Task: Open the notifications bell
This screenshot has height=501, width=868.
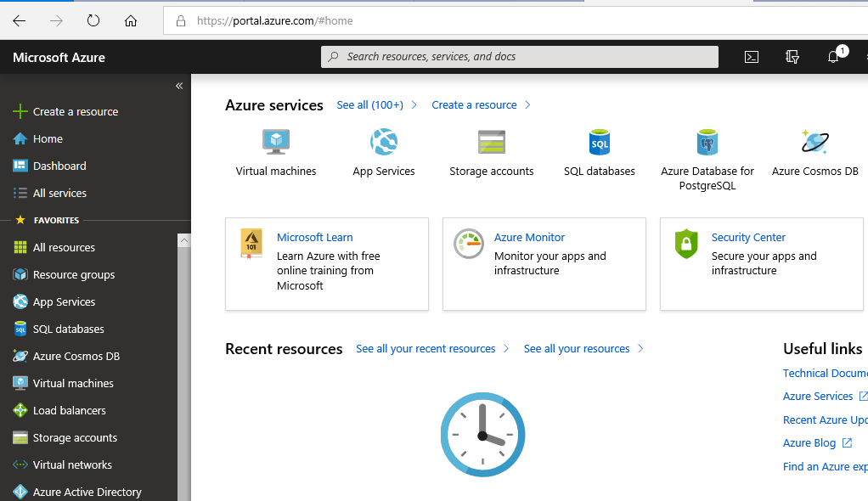Action: click(833, 57)
